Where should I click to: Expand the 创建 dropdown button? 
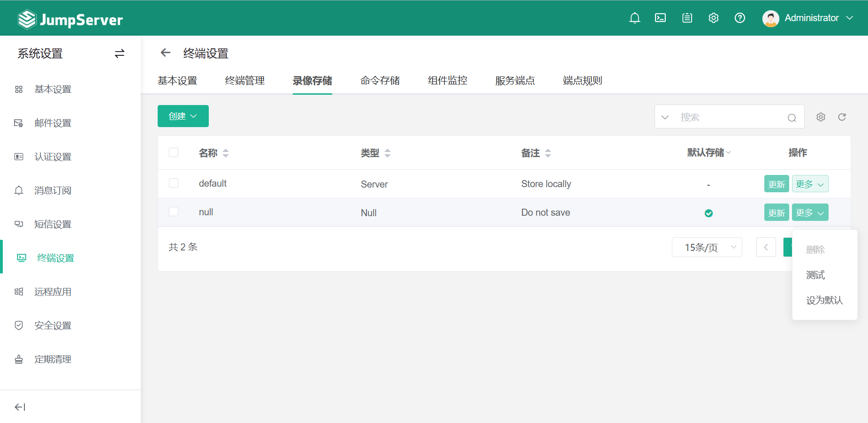[x=183, y=116]
